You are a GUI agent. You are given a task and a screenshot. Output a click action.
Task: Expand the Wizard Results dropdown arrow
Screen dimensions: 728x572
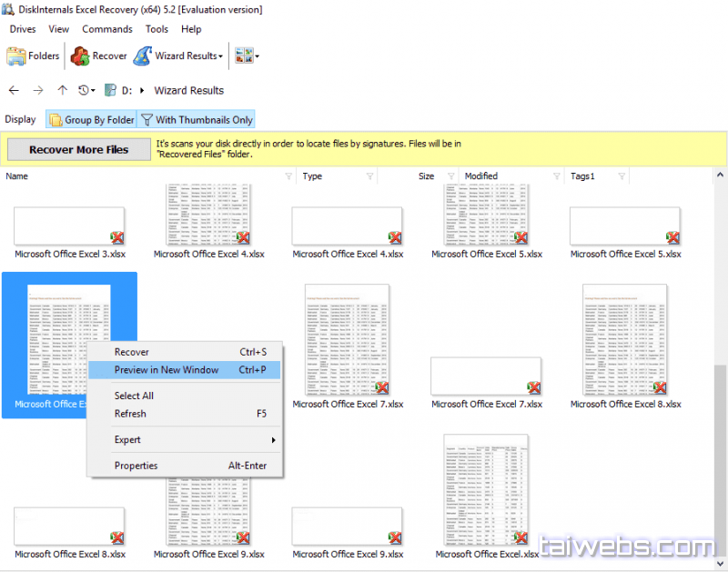click(x=220, y=56)
